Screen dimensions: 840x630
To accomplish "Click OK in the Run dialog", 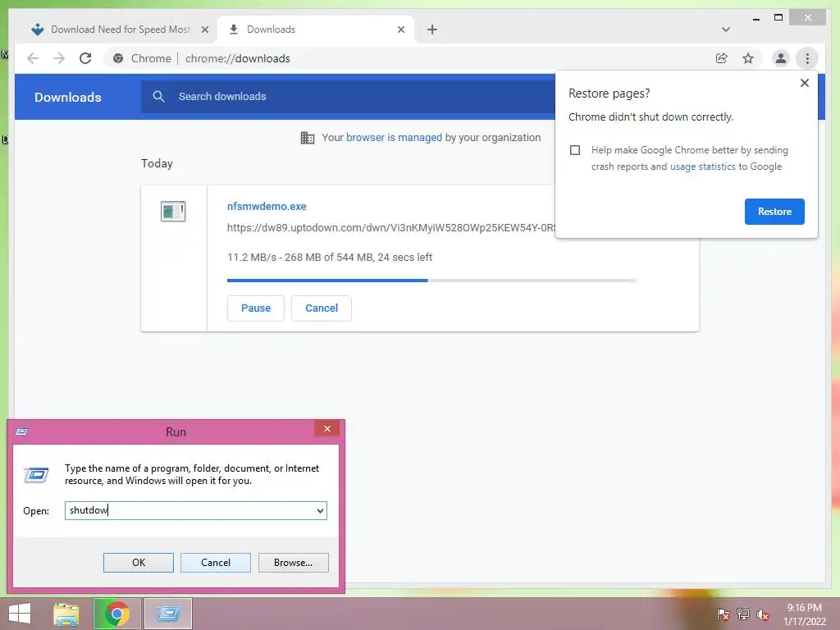I will coord(138,563).
